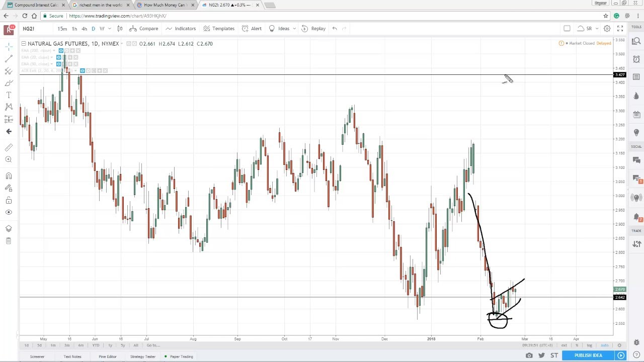Open the prediction and measurement tools
Viewport: 644px width, 362px height.
click(x=9, y=119)
